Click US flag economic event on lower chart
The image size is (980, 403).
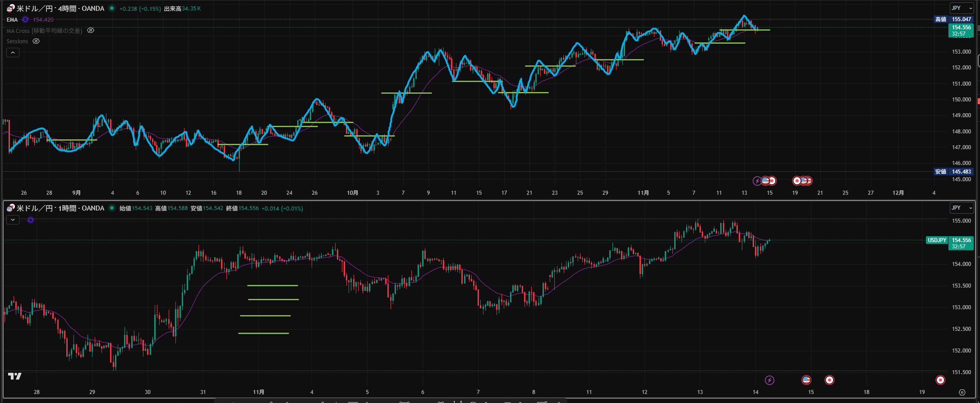(806, 380)
